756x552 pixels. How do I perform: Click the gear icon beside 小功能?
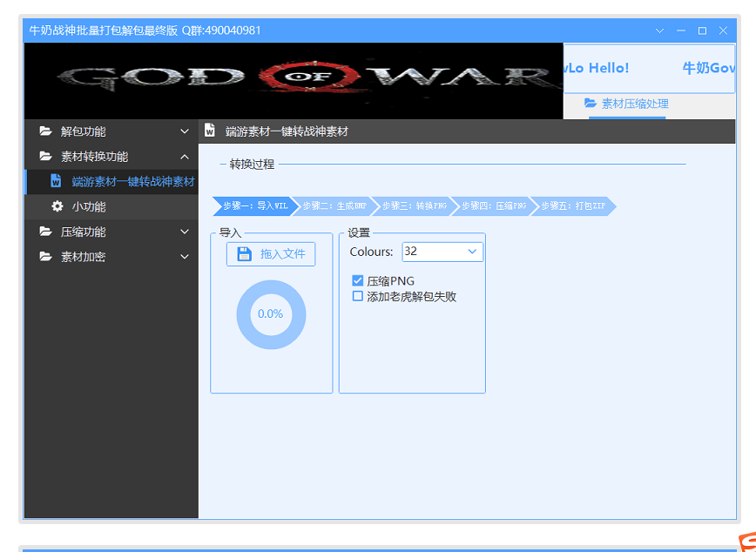[x=57, y=207]
